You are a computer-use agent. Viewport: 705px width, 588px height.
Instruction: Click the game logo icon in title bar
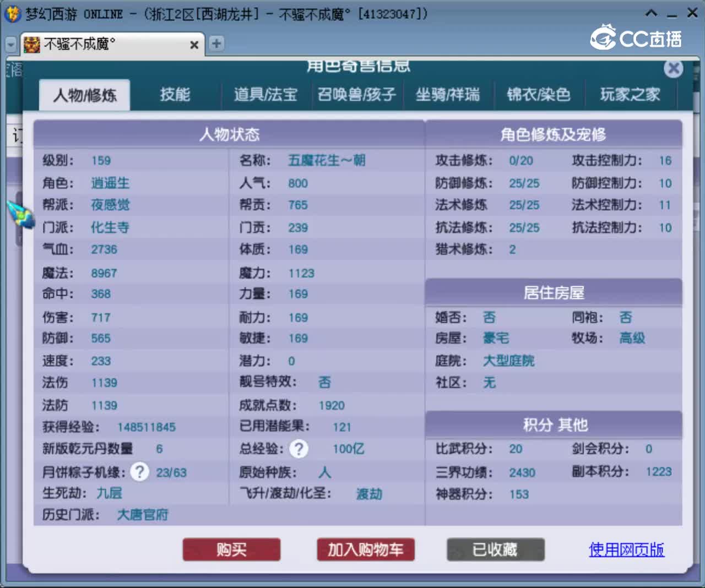point(12,14)
